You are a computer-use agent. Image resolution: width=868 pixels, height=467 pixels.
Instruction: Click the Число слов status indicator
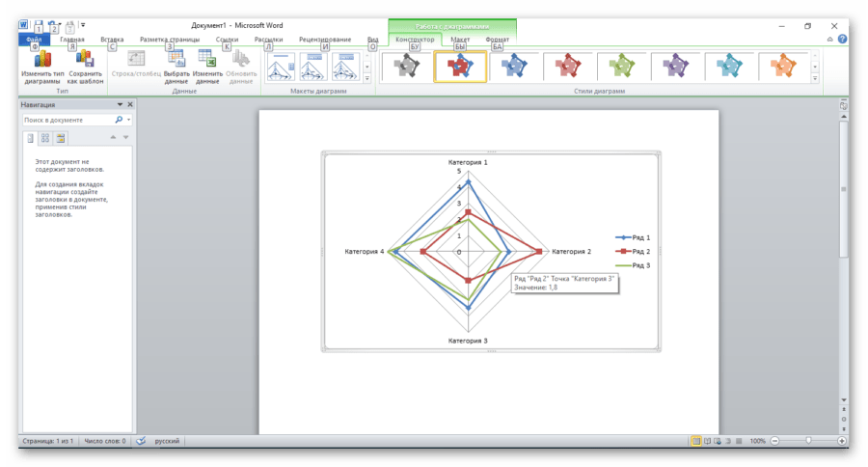tap(104, 440)
